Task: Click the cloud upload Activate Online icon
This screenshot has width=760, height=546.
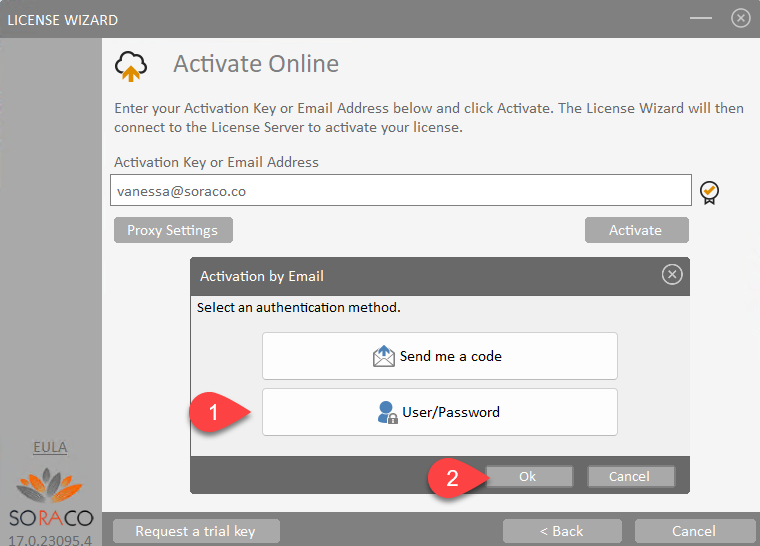Action: [x=130, y=65]
